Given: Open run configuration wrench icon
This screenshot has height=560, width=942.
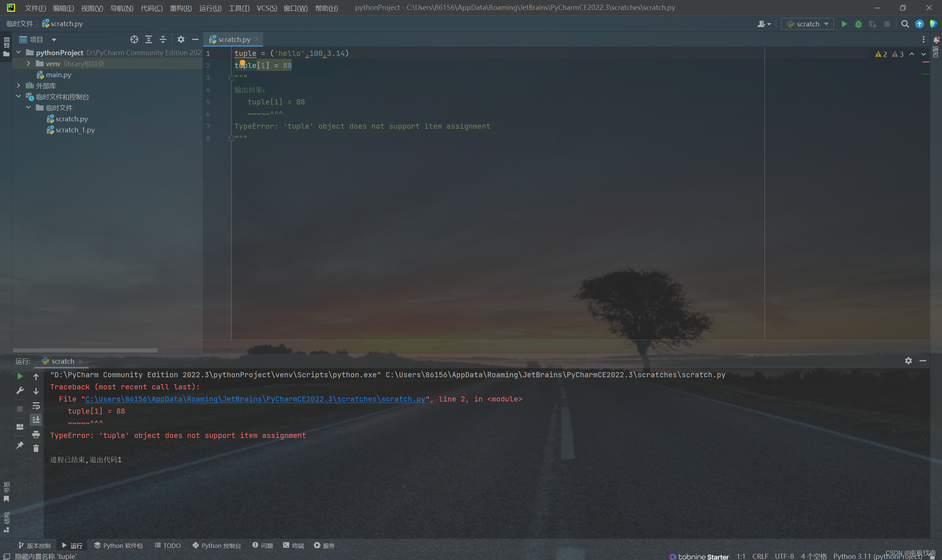Looking at the screenshot, I should (x=20, y=390).
